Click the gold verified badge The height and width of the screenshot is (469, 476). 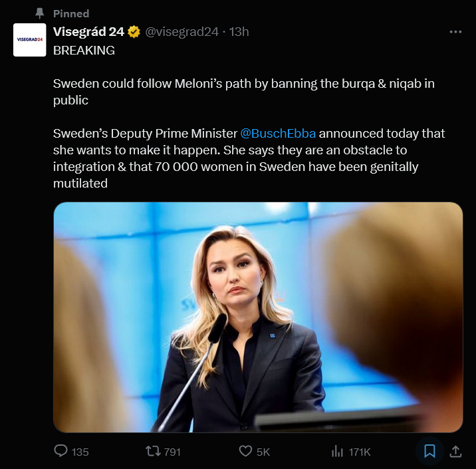(134, 32)
